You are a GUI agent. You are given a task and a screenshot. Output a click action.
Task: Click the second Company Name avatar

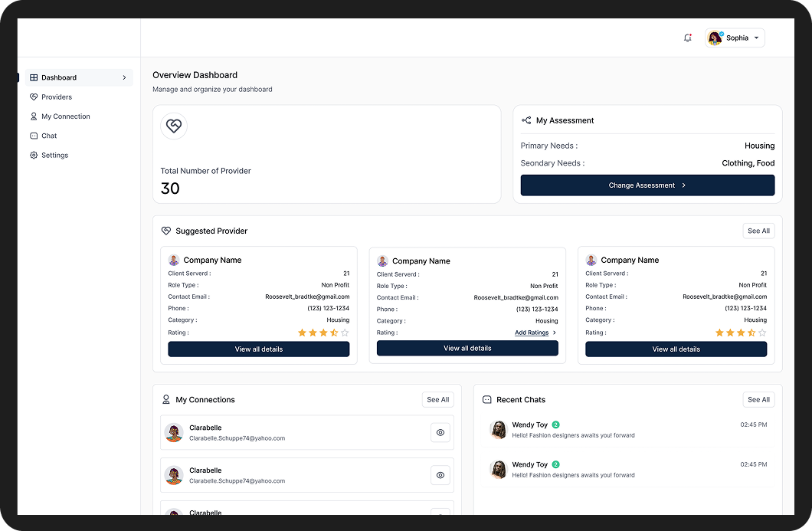pos(383,261)
